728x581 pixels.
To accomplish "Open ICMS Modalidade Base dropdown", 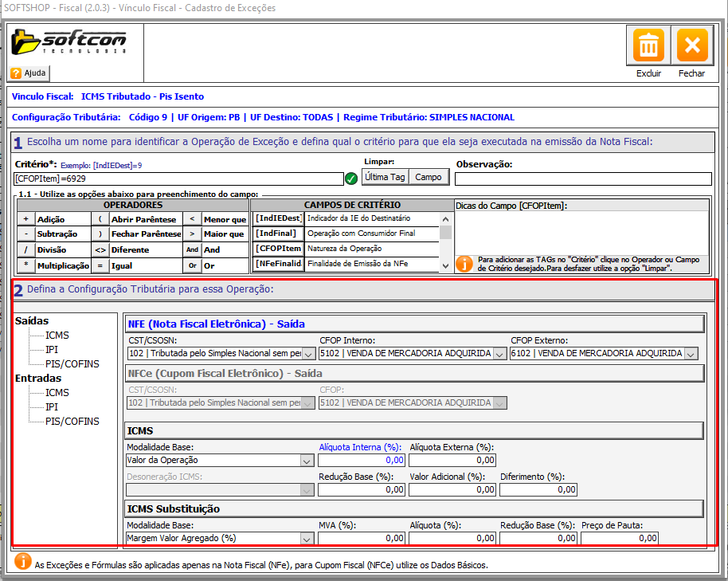I will coord(307,461).
